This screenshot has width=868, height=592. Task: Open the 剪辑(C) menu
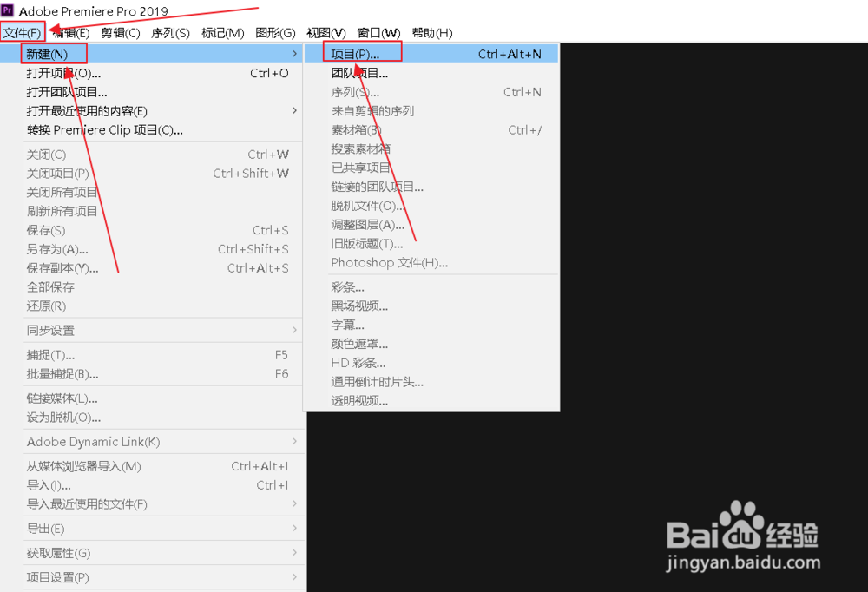(x=120, y=33)
